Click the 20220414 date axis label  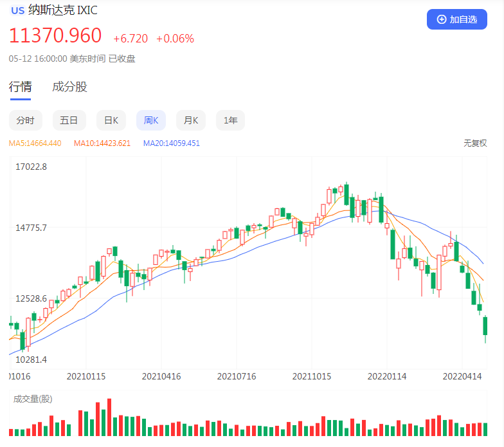click(462, 376)
